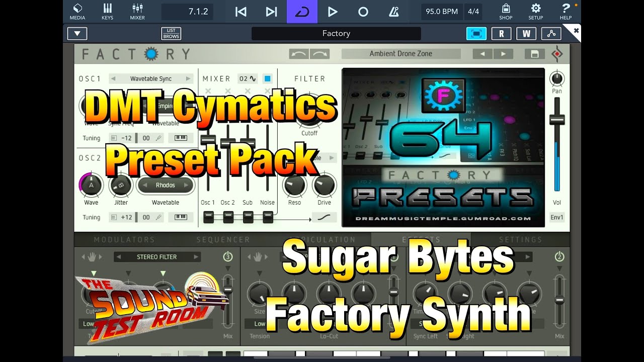Open the OSC2 Rhodos wavetable selector
Screen dimensions: 644x362
pyautogui.click(x=165, y=186)
